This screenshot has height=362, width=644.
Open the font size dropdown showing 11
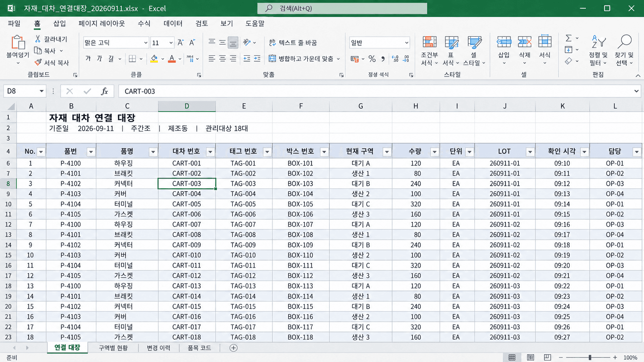[171, 43]
